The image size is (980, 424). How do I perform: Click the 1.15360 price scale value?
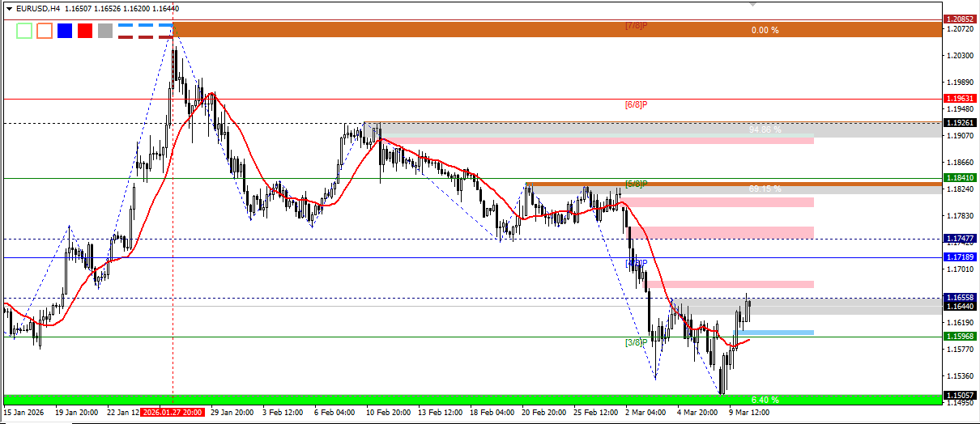pos(959,376)
